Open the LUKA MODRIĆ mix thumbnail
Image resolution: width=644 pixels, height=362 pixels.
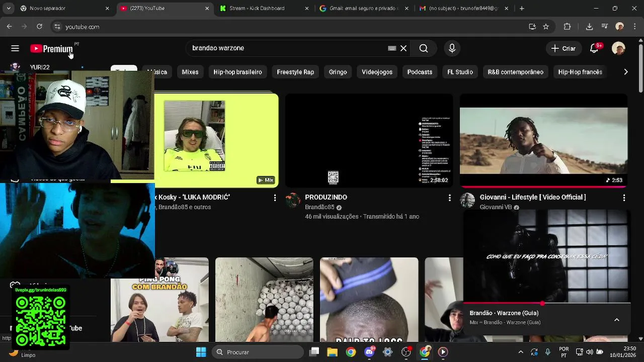[216, 140]
